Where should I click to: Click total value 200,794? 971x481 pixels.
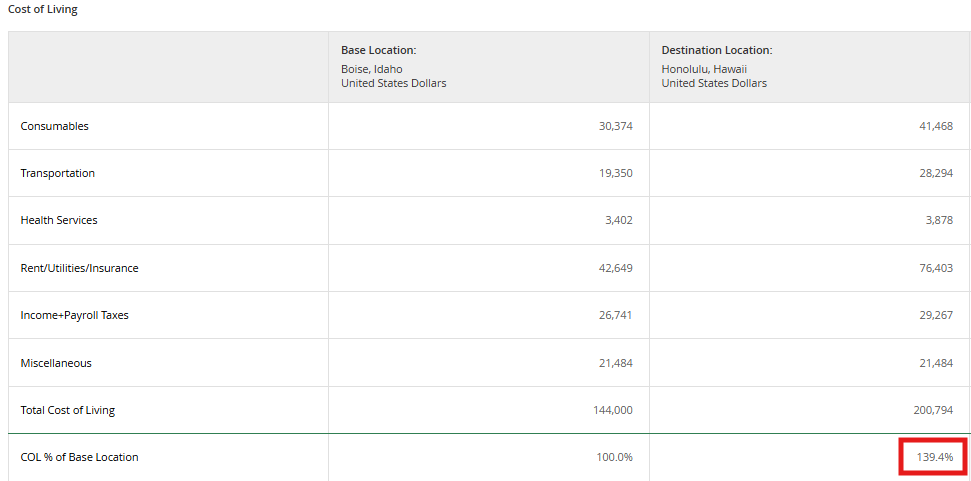point(934,410)
